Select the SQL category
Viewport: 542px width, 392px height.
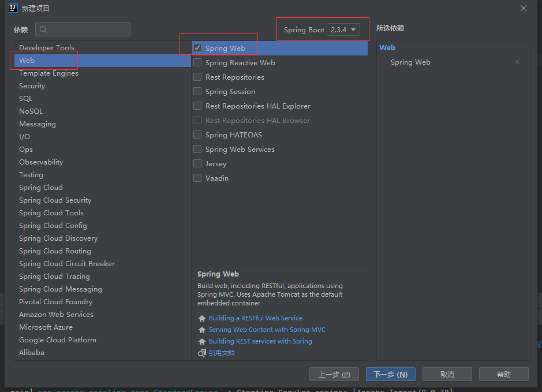103,99
